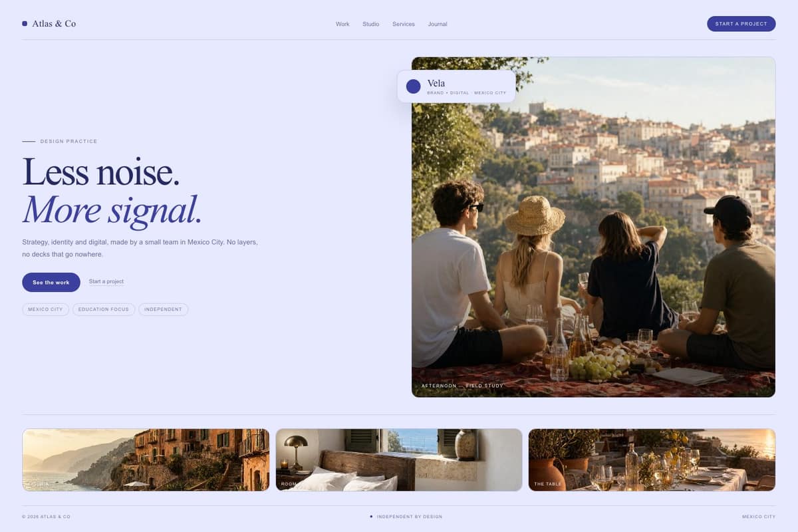Screen dimensions: 798x532
Task: Open The Table dining thumbnail
Action: tap(652, 460)
